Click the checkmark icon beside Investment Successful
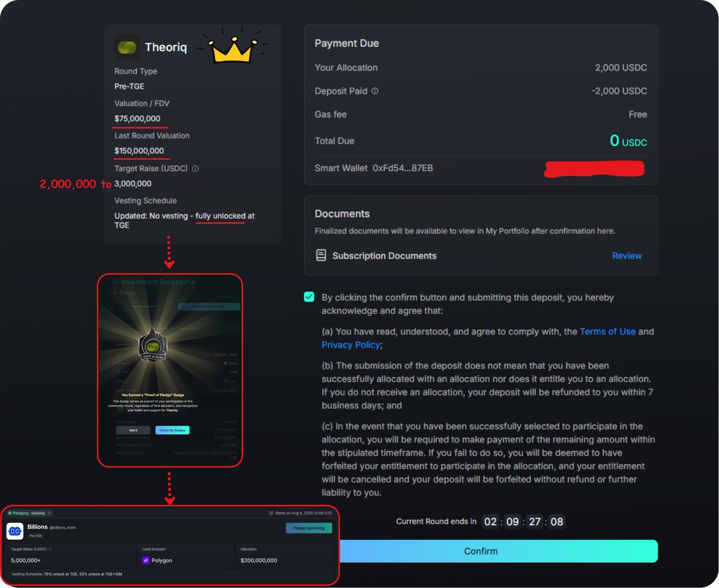719x588 pixels. coord(116,282)
